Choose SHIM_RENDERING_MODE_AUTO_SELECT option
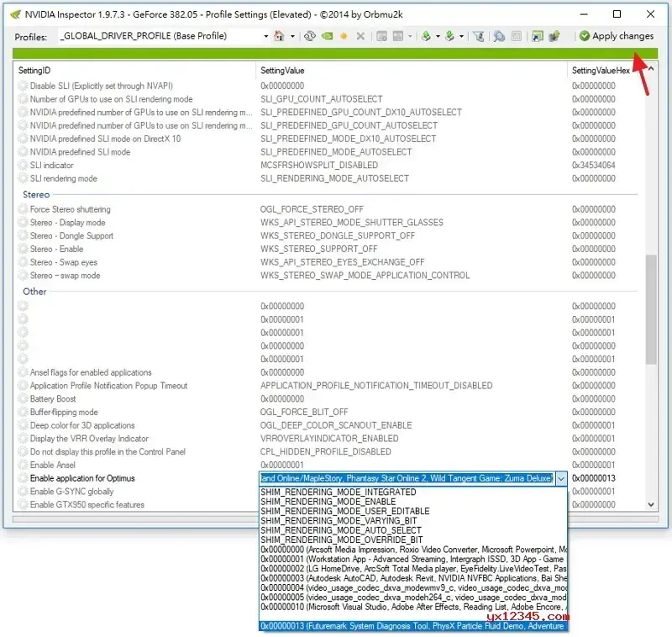 point(413,530)
